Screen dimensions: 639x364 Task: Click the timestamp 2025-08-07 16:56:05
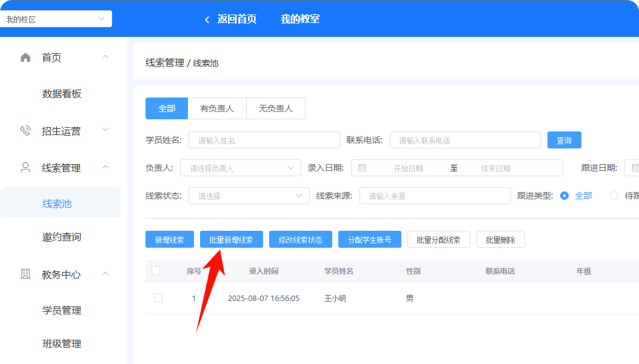pyautogui.click(x=264, y=298)
